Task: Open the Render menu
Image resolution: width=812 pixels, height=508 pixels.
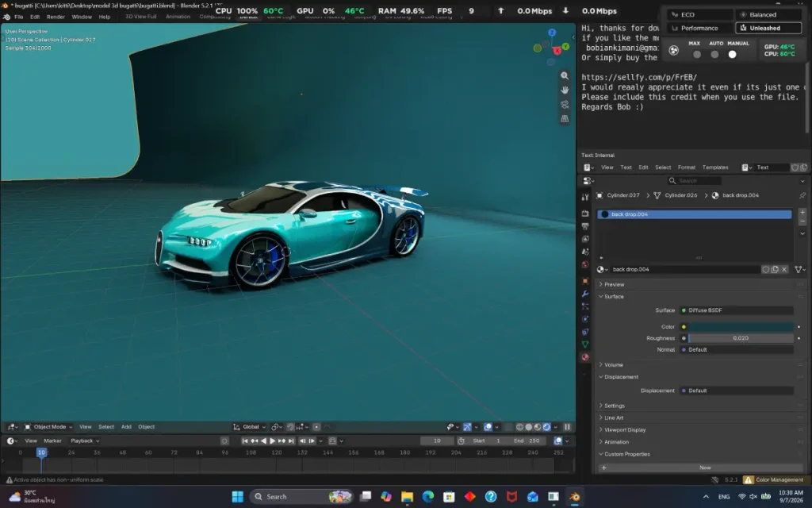Action: click(56, 17)
